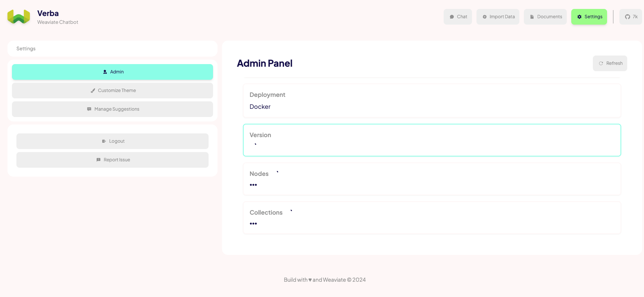Click the Weaviate Chatbot subtitle
Image resolution: width=644 pixels, height=297 pixels.
(58, 22)
